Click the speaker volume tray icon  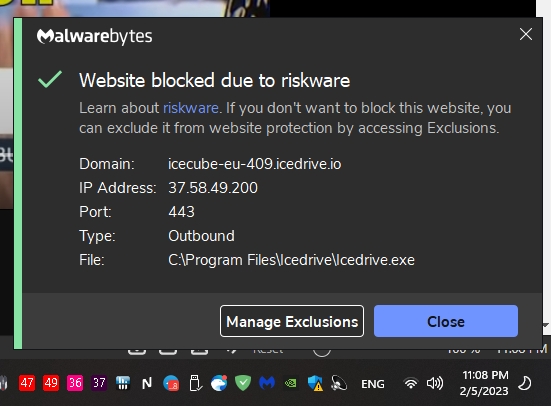point(435,384)
